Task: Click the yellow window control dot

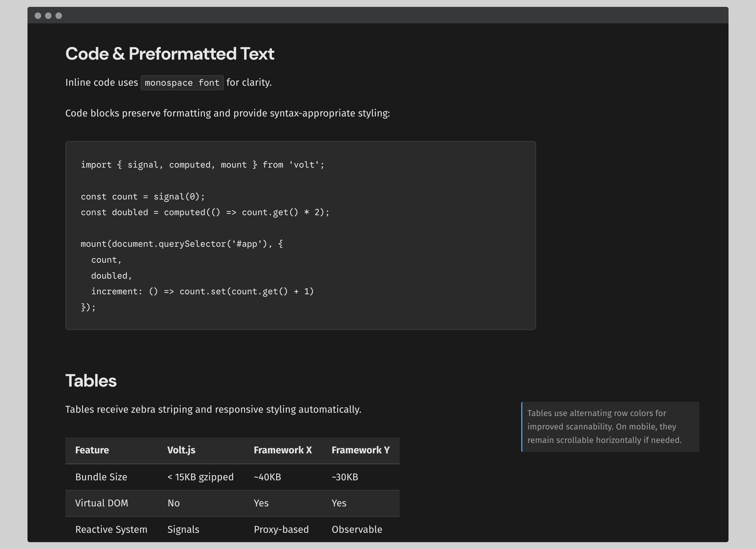Action: [x=49, y=15]
